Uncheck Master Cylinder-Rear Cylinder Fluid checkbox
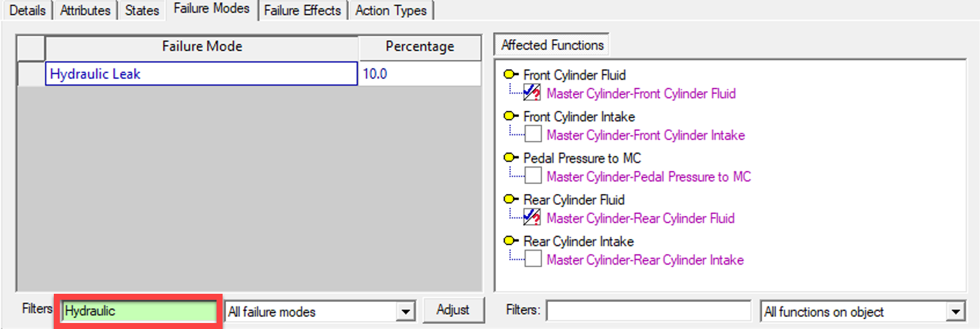This screenshot has width=980, height=329. (x=532, y=217)
